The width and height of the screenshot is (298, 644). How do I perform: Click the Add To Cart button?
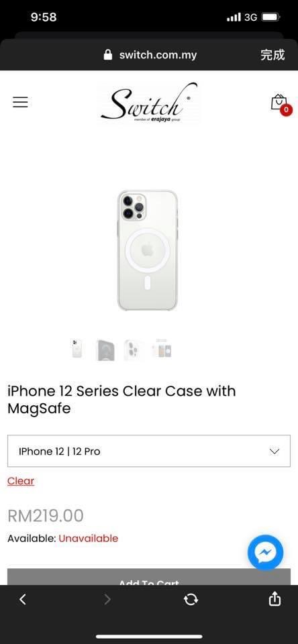[x=149, y=577]
